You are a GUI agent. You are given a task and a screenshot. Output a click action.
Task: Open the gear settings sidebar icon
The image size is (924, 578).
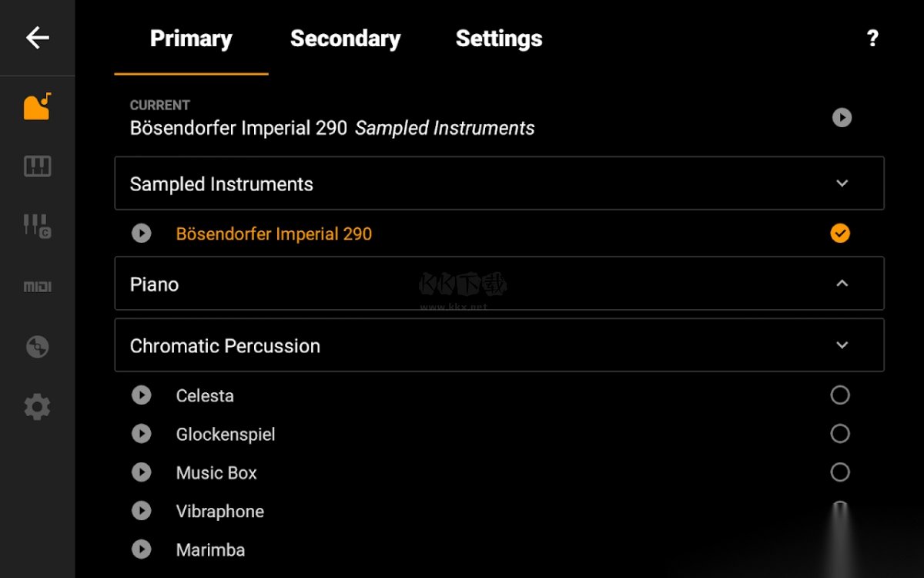point(37,406)
